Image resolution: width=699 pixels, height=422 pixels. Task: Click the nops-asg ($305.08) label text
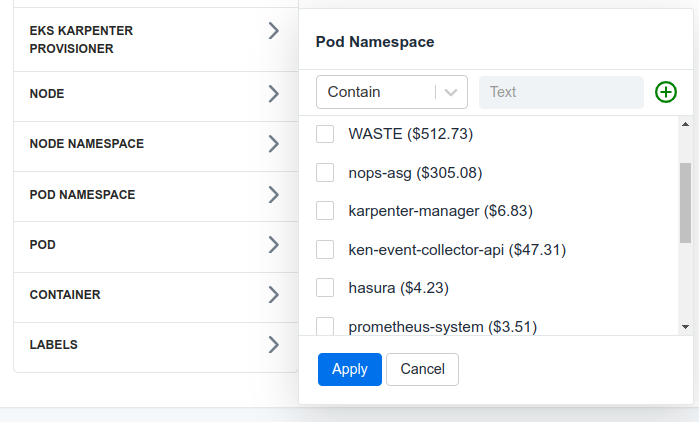[415, 172]
